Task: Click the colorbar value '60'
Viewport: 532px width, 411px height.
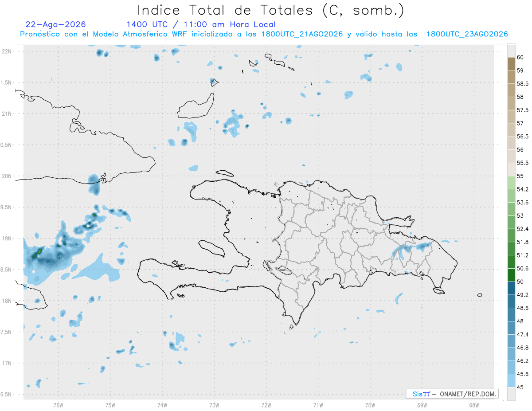Action: (x=520, y=57)
